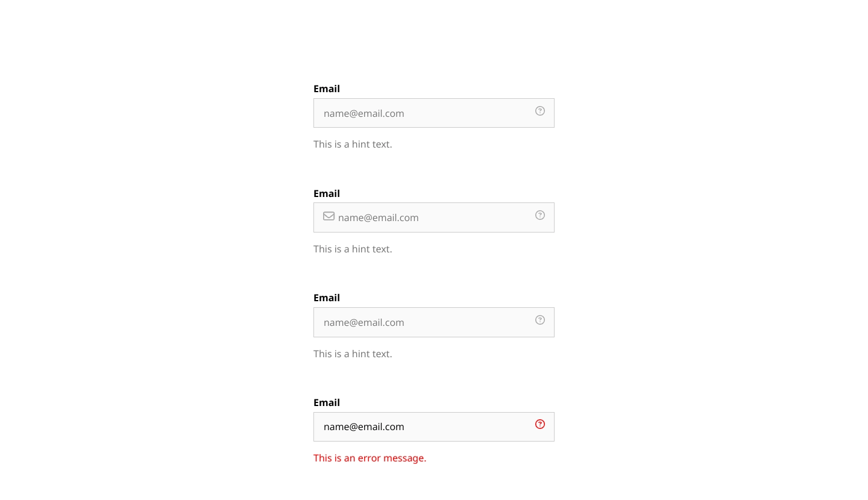The height and width of the screenshot is (500, 868).
Task: Click the hint text under the envelope field
Action: point(353,249)
